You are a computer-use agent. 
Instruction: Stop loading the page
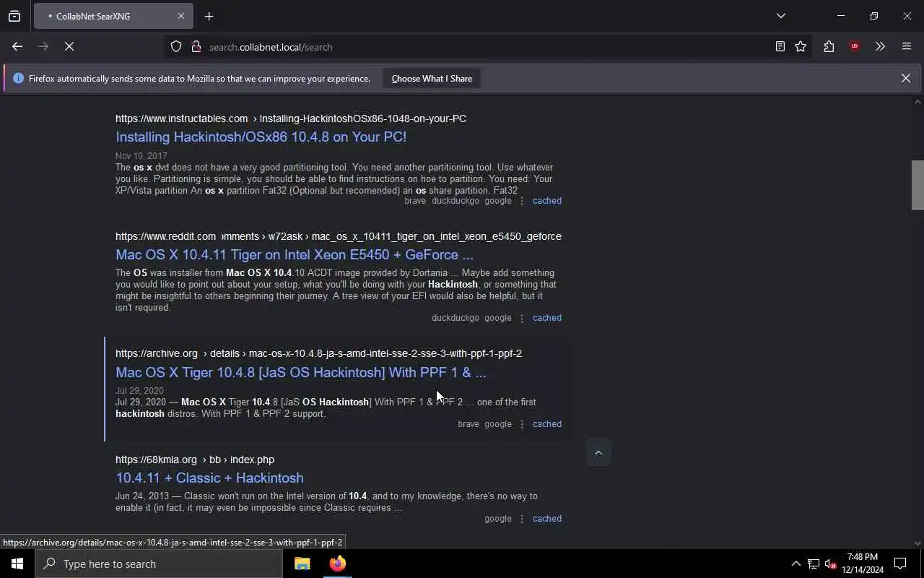click(x=69, y=46)
